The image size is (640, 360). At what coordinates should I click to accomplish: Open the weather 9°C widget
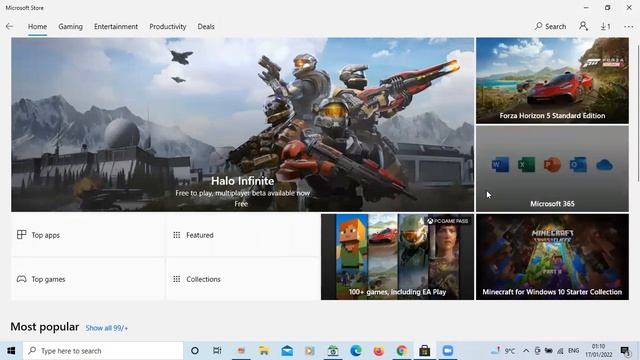(x=503, y=351)
